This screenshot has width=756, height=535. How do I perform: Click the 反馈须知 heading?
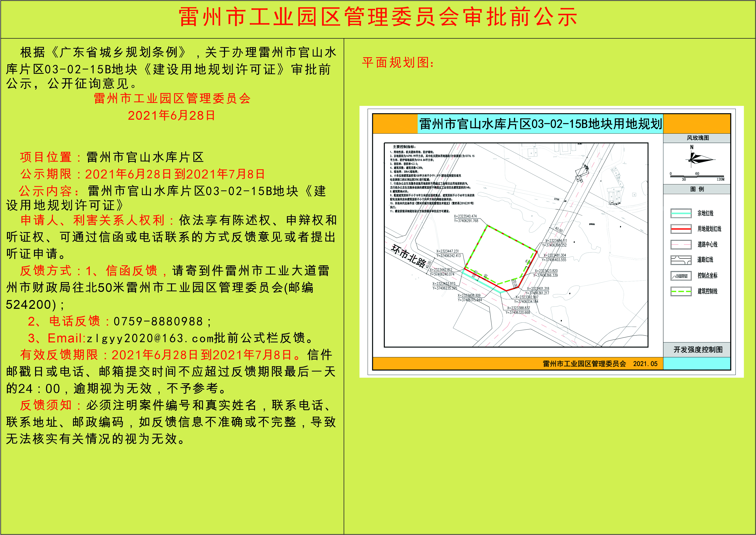click(x=46, y=405)
